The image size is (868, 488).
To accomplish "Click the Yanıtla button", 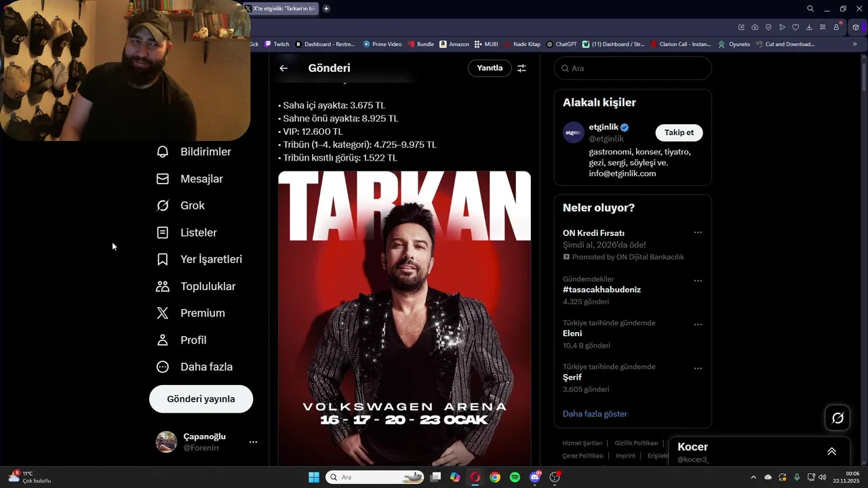I will 490,68.
